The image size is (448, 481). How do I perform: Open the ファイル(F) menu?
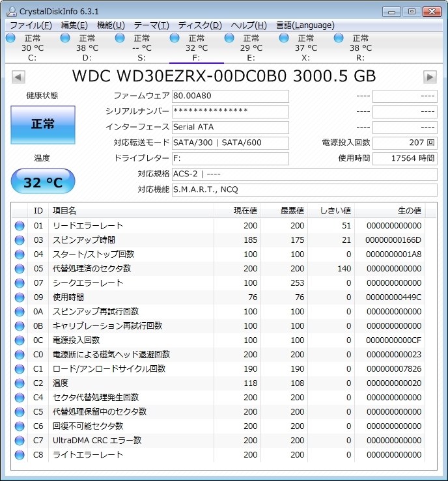point(31,25)
